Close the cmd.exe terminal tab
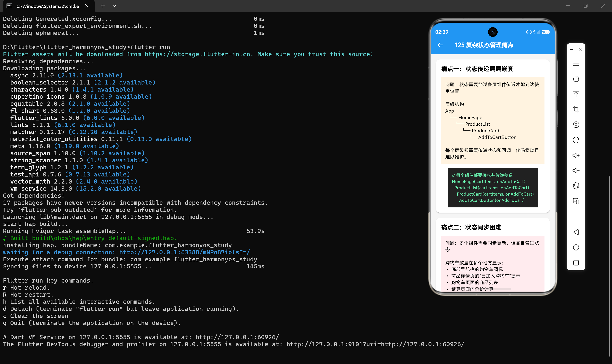Screen dimensions: 612x364 coord(87,6)
